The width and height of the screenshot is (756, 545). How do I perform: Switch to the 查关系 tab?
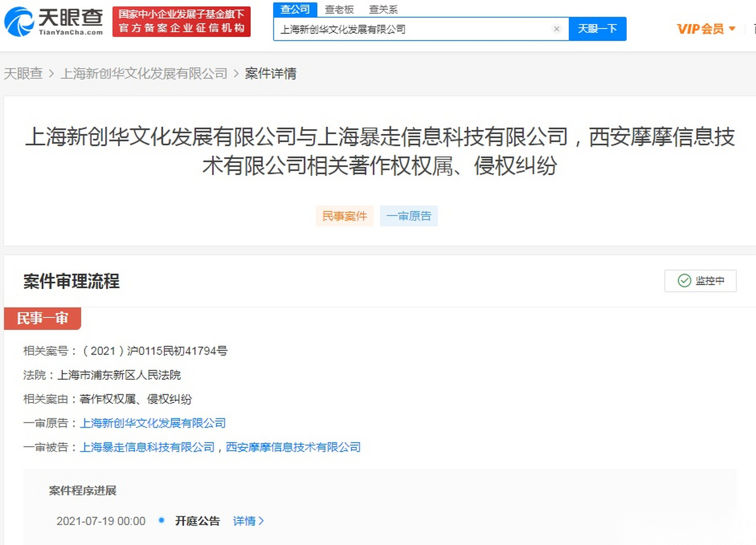coord(383,9)
